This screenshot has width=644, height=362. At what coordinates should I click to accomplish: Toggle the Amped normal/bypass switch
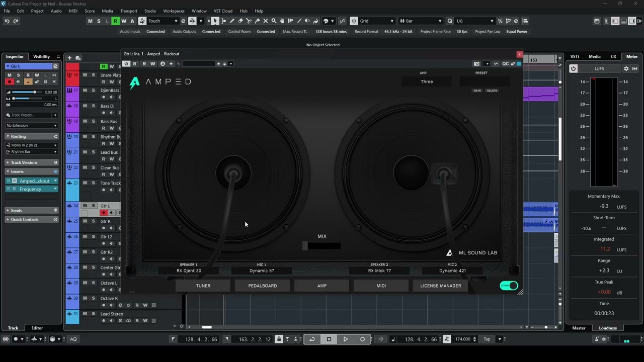(x=509, y=286)
